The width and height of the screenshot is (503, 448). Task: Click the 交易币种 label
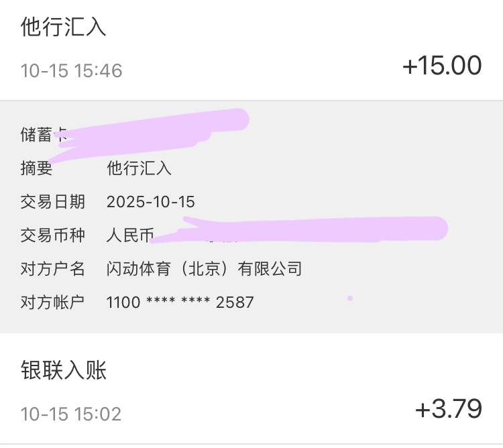(x=52, y=235)
